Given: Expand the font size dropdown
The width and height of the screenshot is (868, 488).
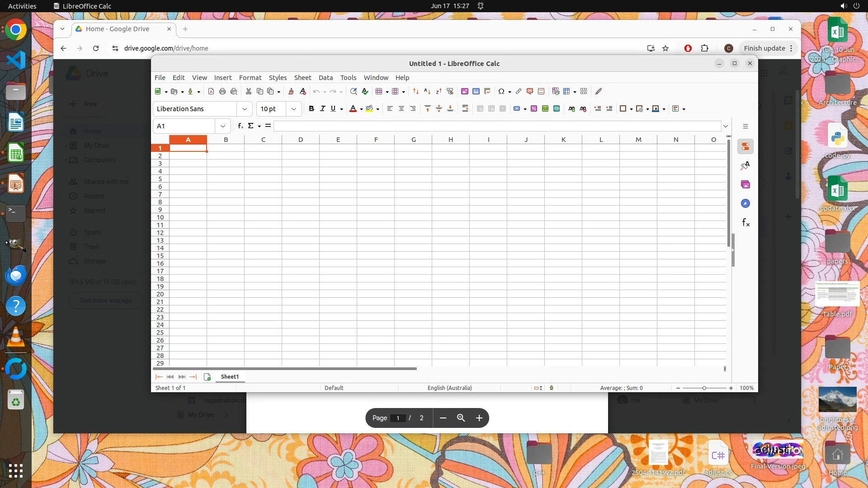Looking at the screenshot, I should (x=294, y=109).
